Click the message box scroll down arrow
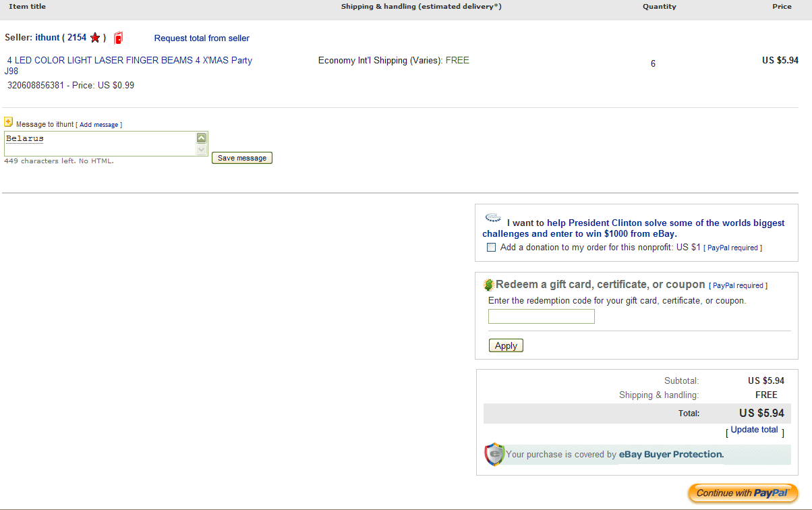The width and height of the screenshot is (812, 510). point(201,150)
